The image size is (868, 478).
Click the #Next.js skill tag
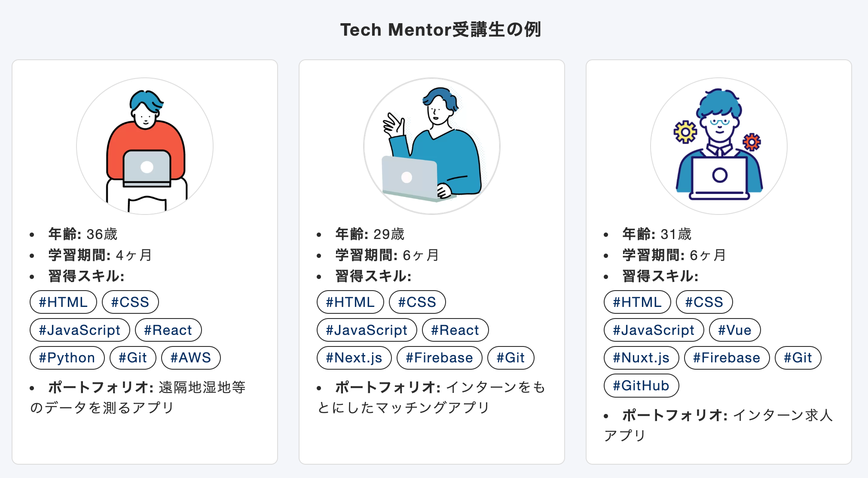click(x=354, y=358)
